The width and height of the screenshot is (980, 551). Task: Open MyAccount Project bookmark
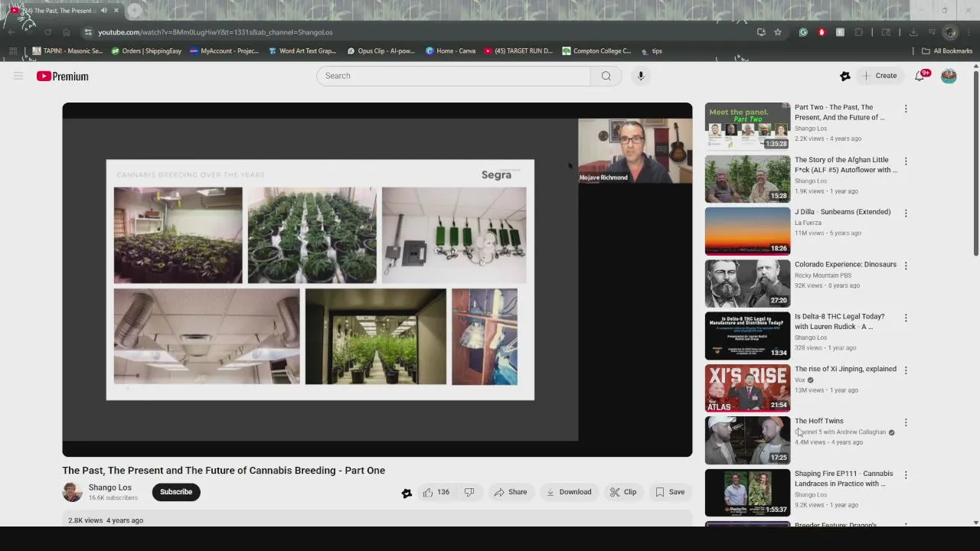[x=224, y=51]
